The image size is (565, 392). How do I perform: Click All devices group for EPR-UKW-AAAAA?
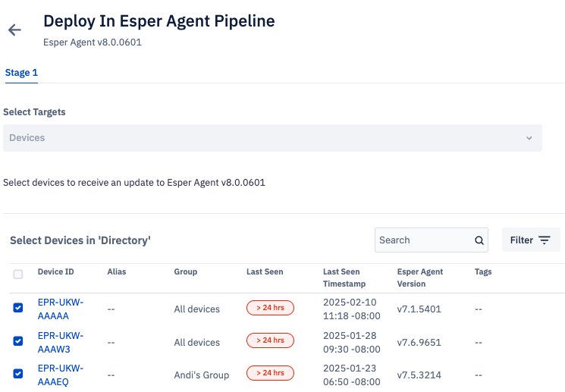tap(196, 309)
